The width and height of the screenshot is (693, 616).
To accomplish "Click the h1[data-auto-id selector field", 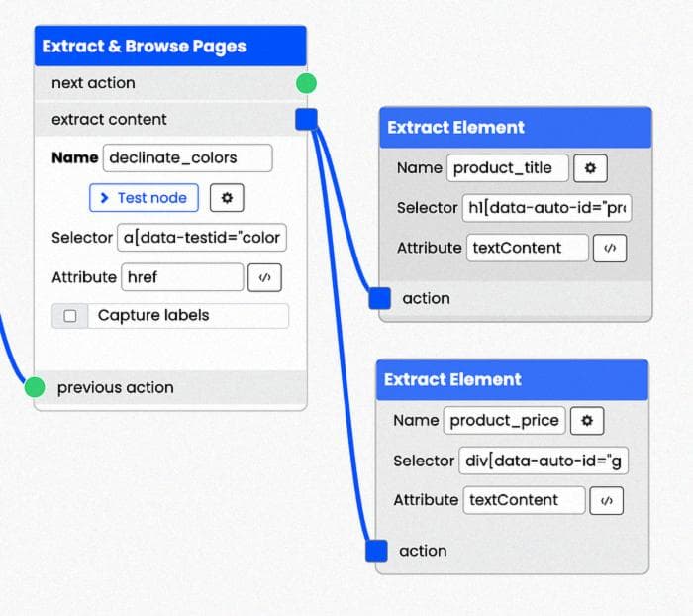I will (x=545, y=208).
